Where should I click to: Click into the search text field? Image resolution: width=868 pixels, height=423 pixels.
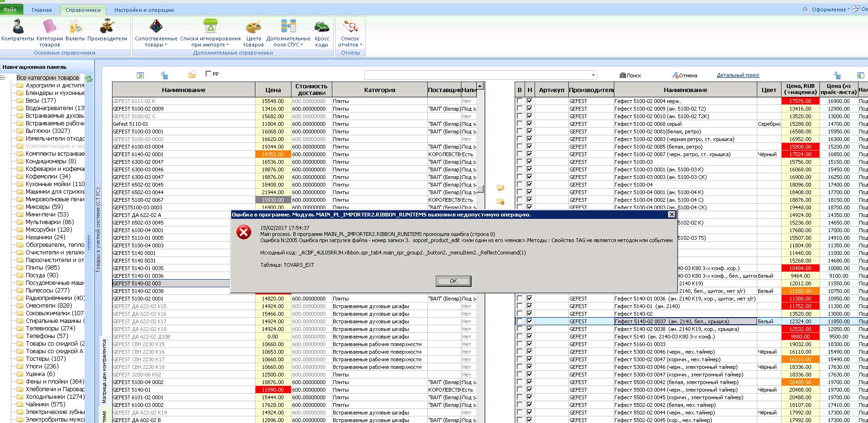[x=477, y=75]
